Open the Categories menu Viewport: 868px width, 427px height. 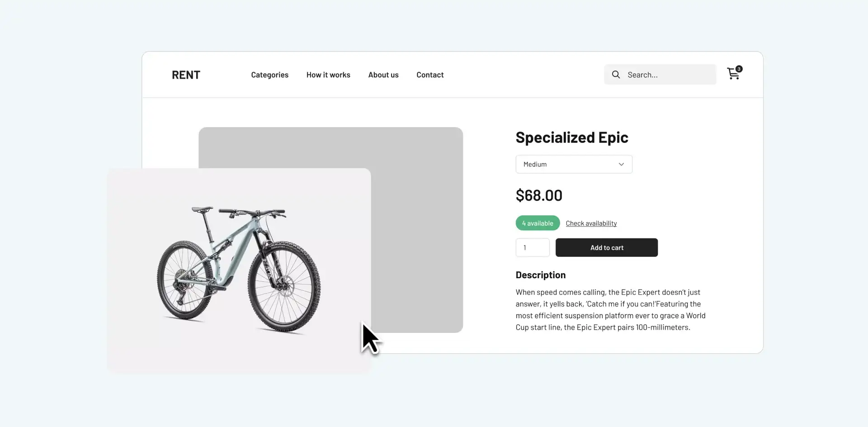pyautogui.click(x=269, y=75)
